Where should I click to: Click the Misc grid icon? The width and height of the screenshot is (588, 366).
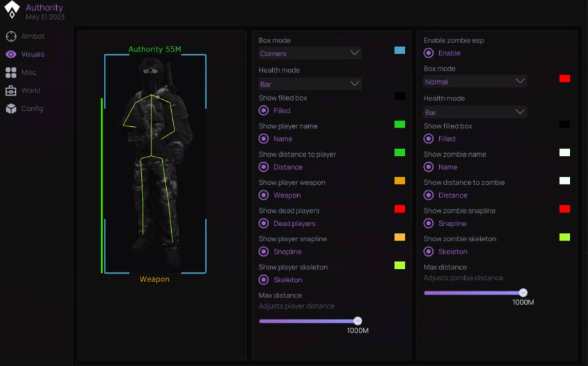11,72
